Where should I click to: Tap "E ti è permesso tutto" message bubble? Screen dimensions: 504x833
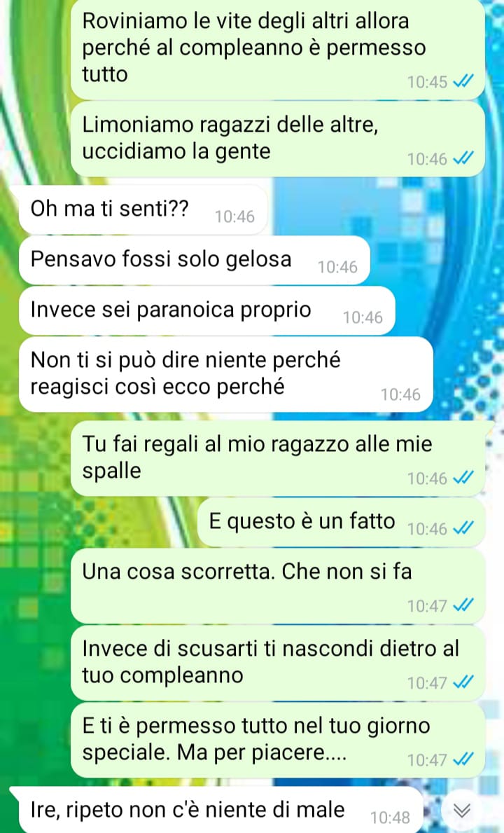click(277, 740)
